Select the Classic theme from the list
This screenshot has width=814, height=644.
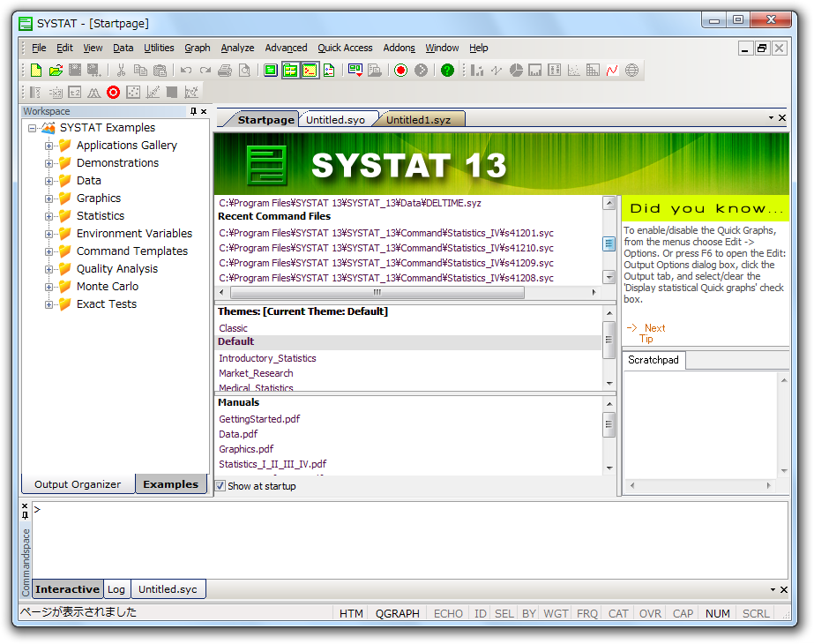(233, 327)
